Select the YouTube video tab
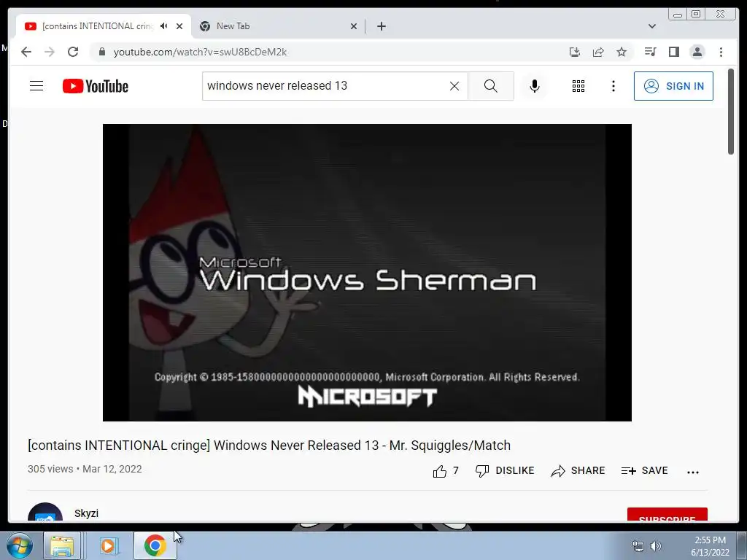 point(104,26)
